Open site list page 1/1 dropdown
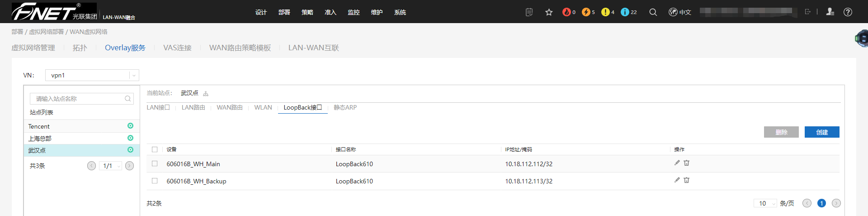Image resolution: width=868 pixels, height=216 pixels. (111, 166)
